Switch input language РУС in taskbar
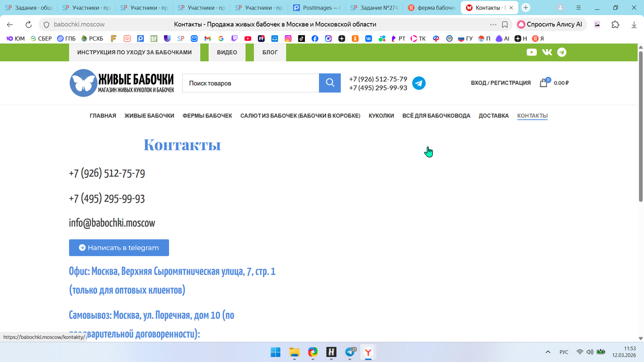 pos(564,352)
